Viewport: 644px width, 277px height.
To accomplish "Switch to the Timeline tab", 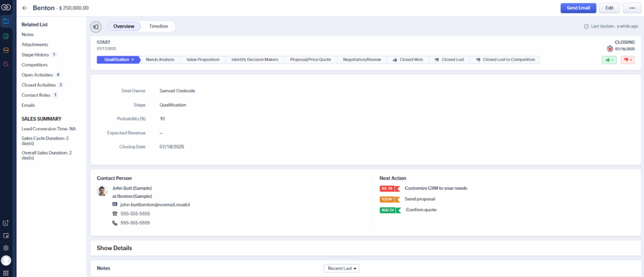I will point(158,26).
